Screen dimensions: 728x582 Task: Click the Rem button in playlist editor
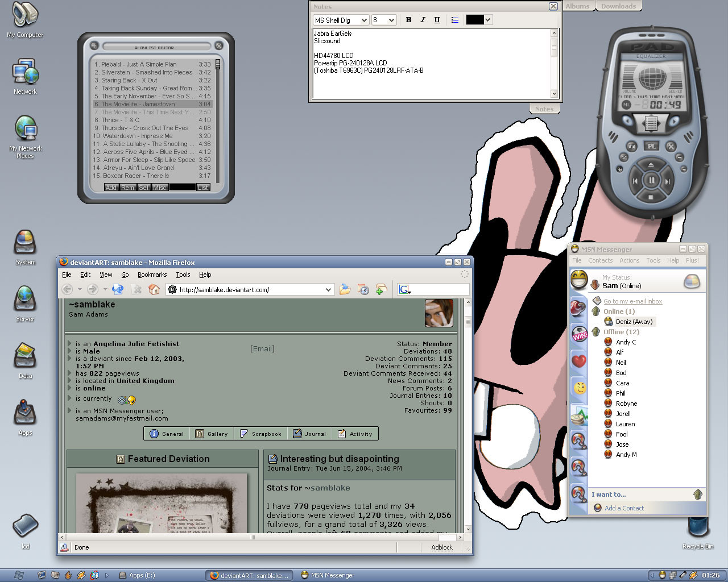[x=127, y=188]
